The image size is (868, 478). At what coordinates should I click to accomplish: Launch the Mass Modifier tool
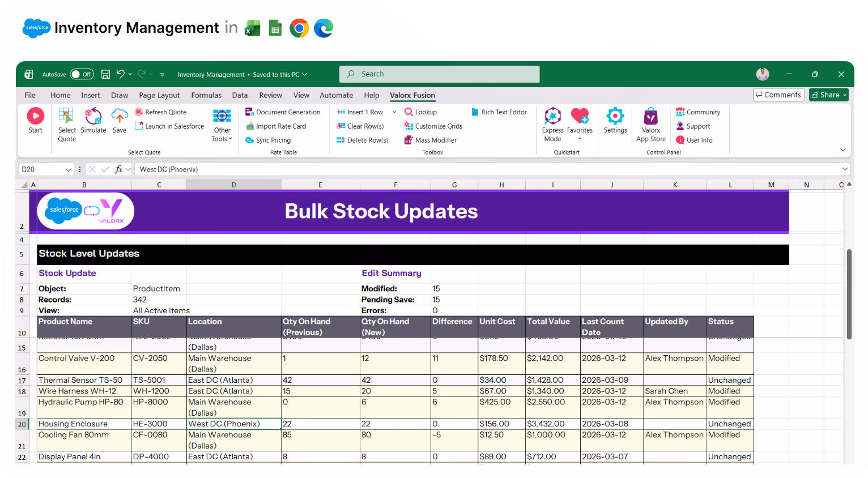tap(431, 140)
